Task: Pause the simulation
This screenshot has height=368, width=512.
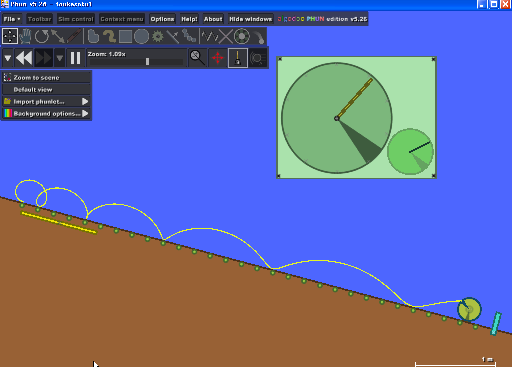Action: tap(76, 58)
